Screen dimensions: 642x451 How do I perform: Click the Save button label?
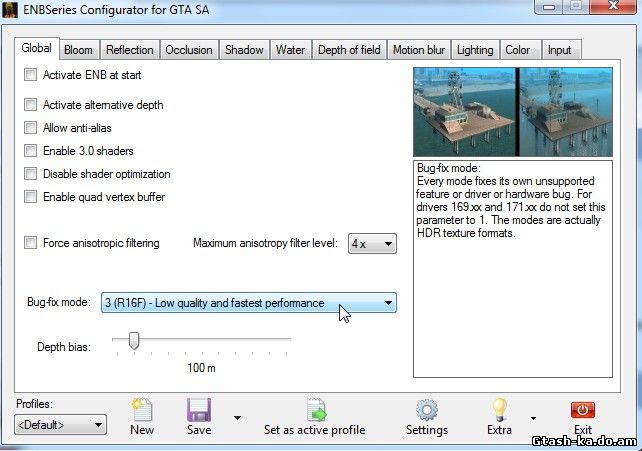(x=199, y=430)
